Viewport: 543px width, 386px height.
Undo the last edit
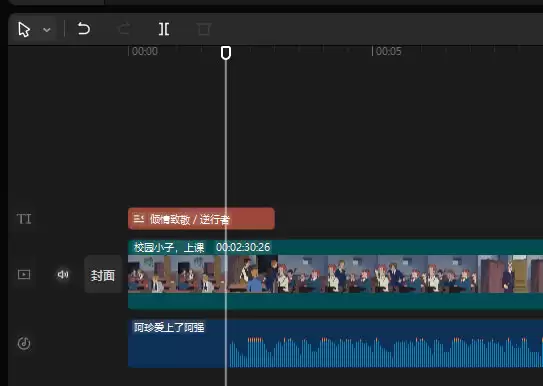tap(83, 29)
